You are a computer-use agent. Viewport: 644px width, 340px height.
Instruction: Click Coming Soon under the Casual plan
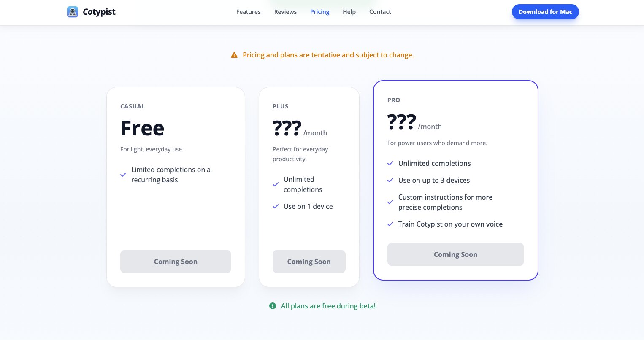tap(176, 262)
